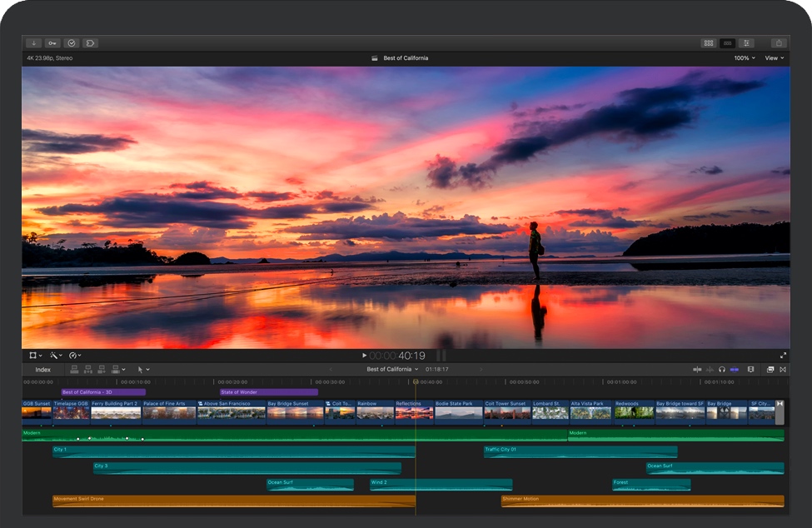Toggle the browser panel visibility
The height and width of the screenshot is (528, 812).
[x=709, y=42]
